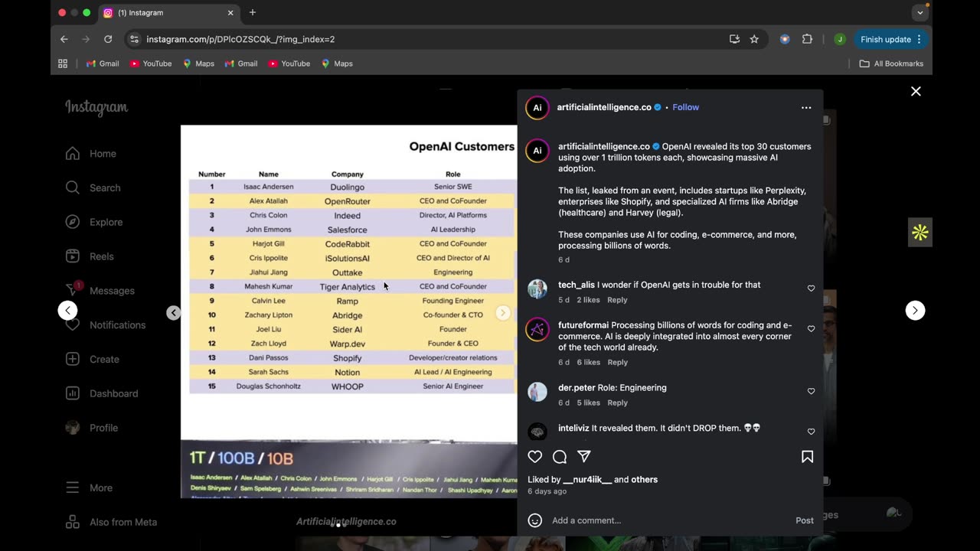This screenshot has height=551, width=980.
Task: Go to the next post with the right arrow
Action: (916, 310)
